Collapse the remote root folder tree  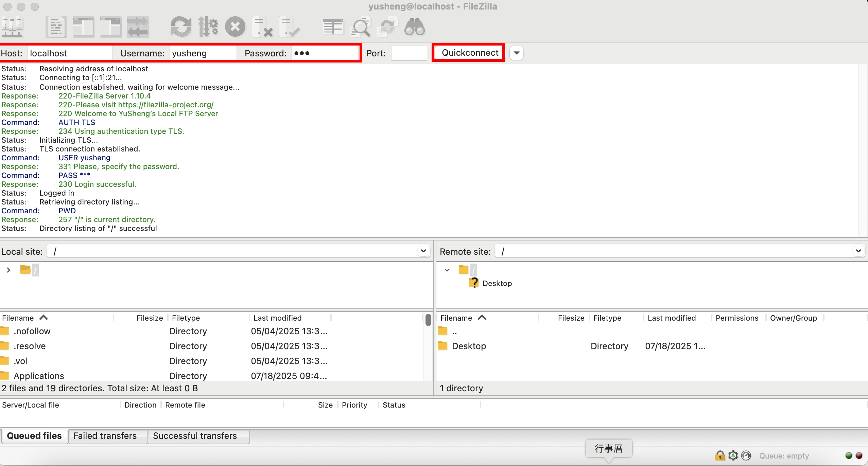coord(447,270)
